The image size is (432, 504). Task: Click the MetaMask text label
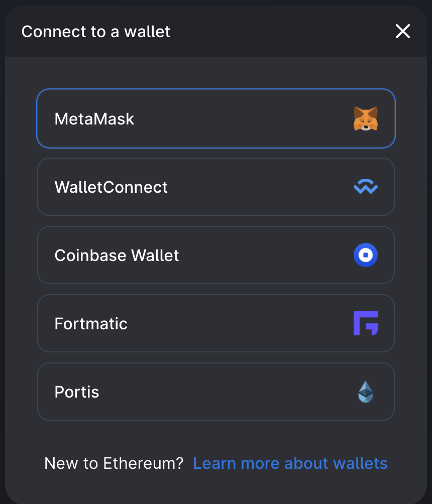(94, 119)
